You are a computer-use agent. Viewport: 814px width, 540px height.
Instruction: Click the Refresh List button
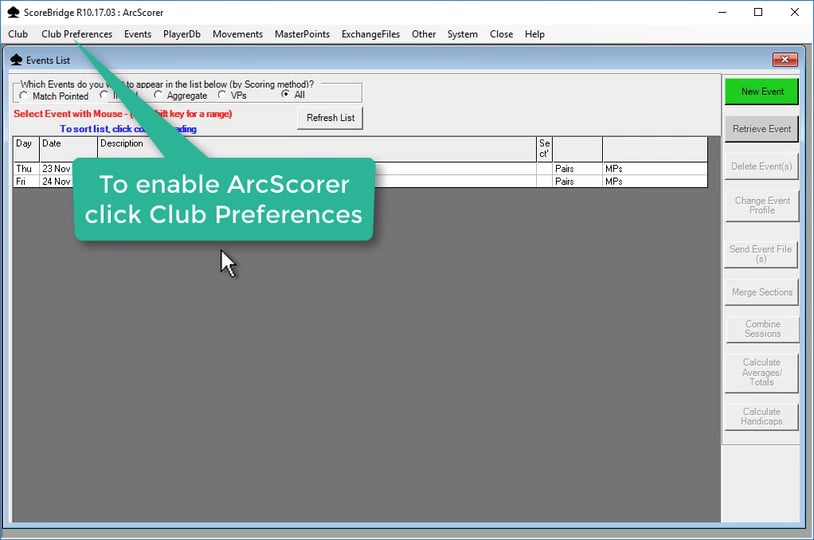point(330,118)
